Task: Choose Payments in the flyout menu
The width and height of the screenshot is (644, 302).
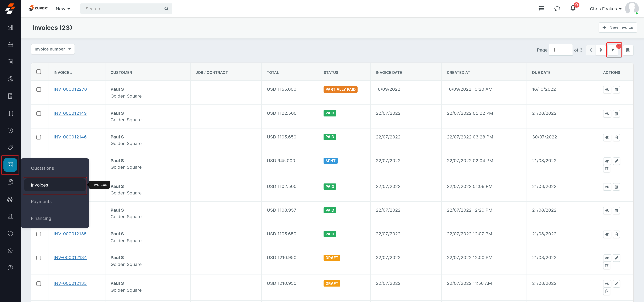Action: 41,202
